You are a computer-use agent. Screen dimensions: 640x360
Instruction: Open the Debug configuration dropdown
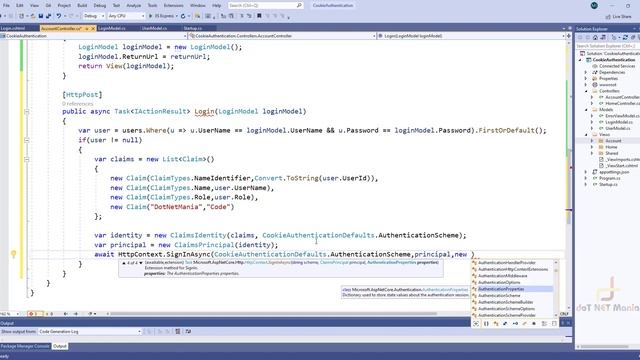coord(93,16)
